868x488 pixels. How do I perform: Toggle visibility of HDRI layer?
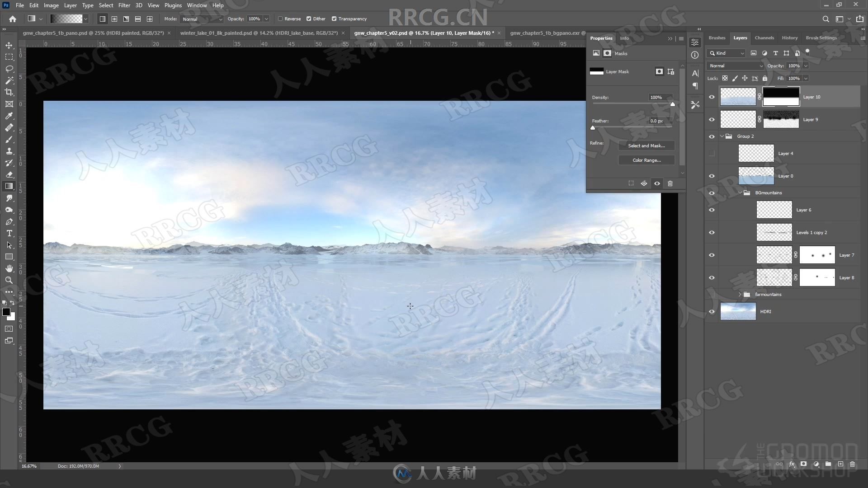coord(711,310)
